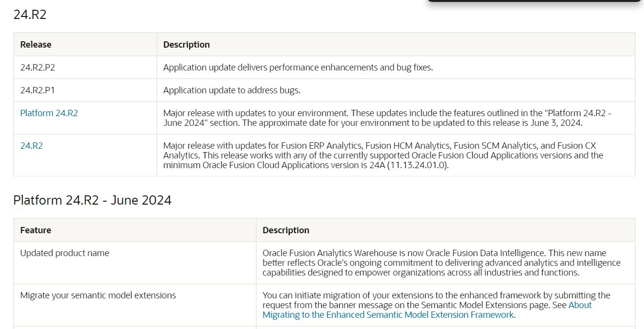
Task: Click the performance enhancements and bug fixes description
Action: [x=298, y=68]
